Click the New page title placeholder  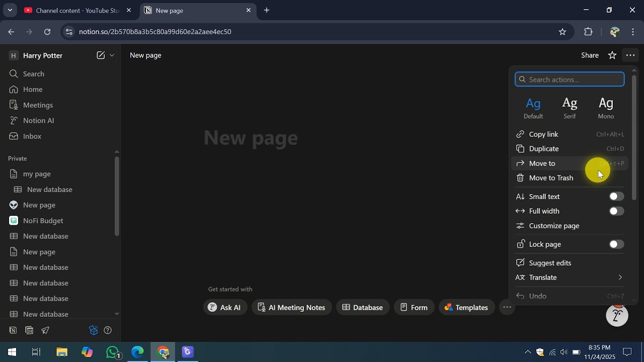[251, 138]
